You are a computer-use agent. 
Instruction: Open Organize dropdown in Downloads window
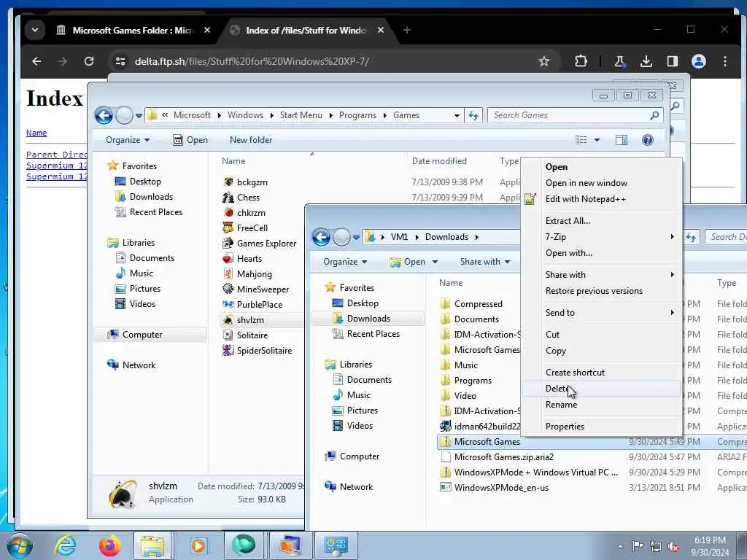click(345, 262)
